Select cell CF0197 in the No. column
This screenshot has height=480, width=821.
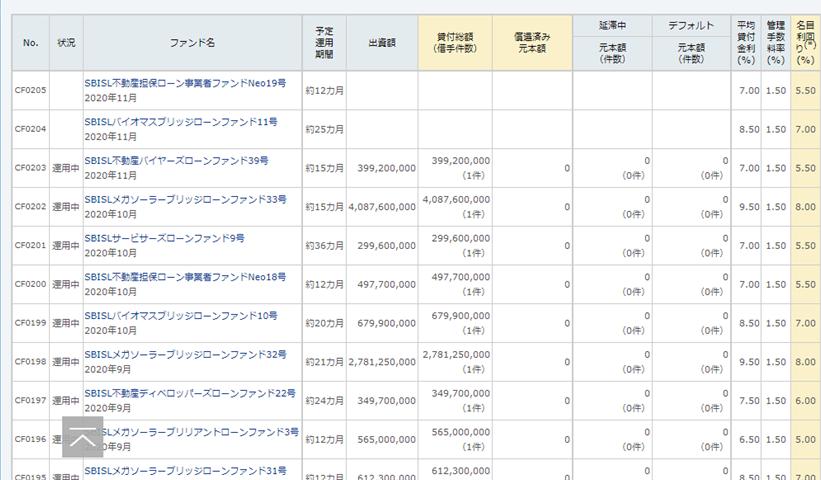coord(31,400)
